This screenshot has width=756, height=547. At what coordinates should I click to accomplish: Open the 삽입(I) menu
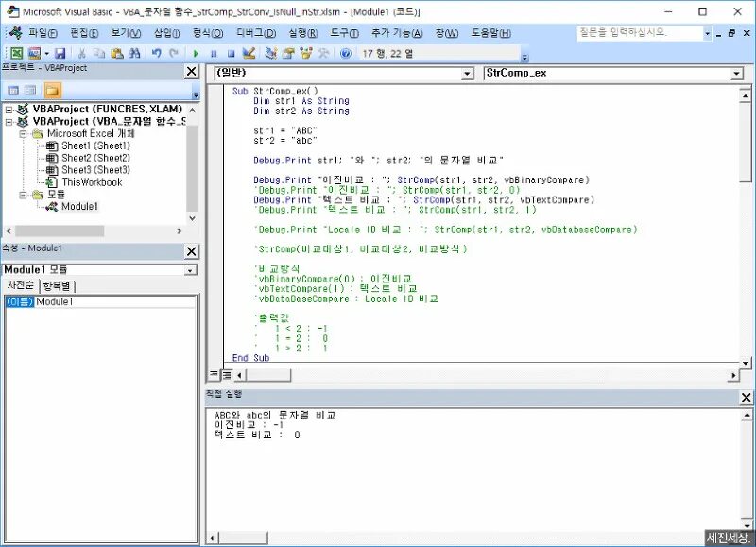tap(167, 33)
